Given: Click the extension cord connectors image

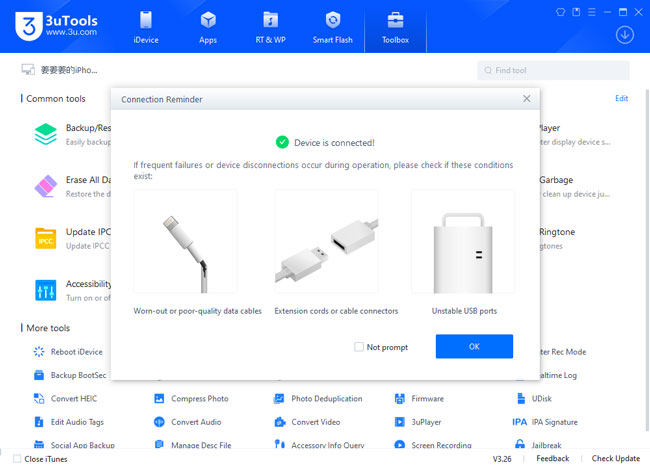Looking at the screenshot, I should (x=326, y=242).
